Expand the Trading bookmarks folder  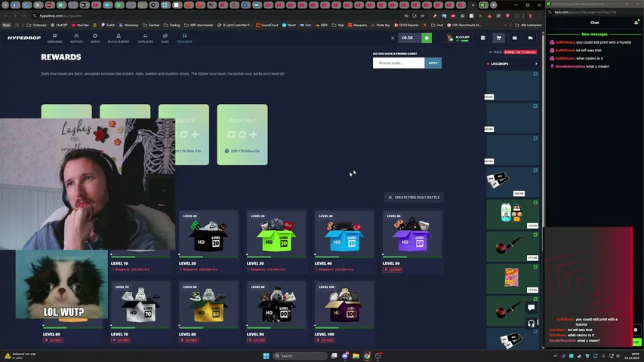[x=171, y=25]
